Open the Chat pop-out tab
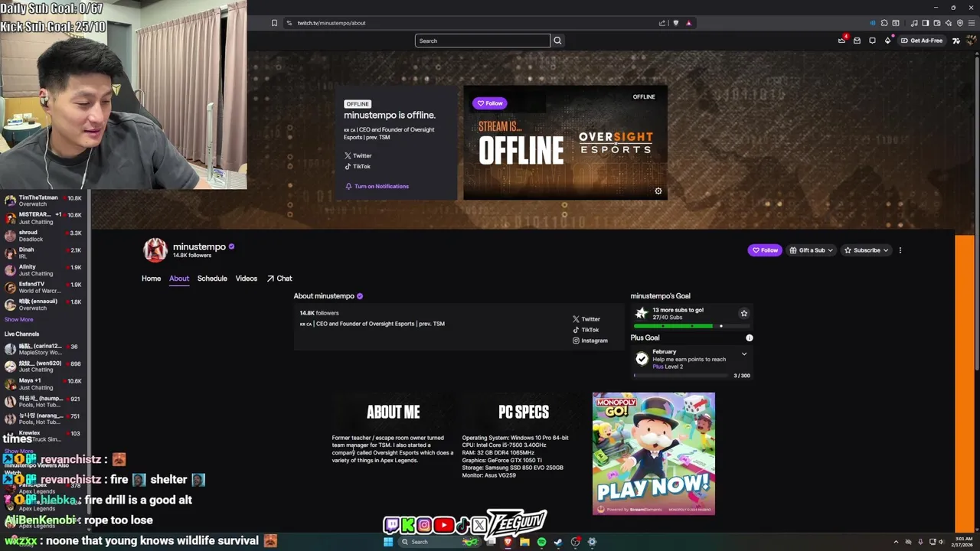Screen dimensions: 980x551 (279, 279)
